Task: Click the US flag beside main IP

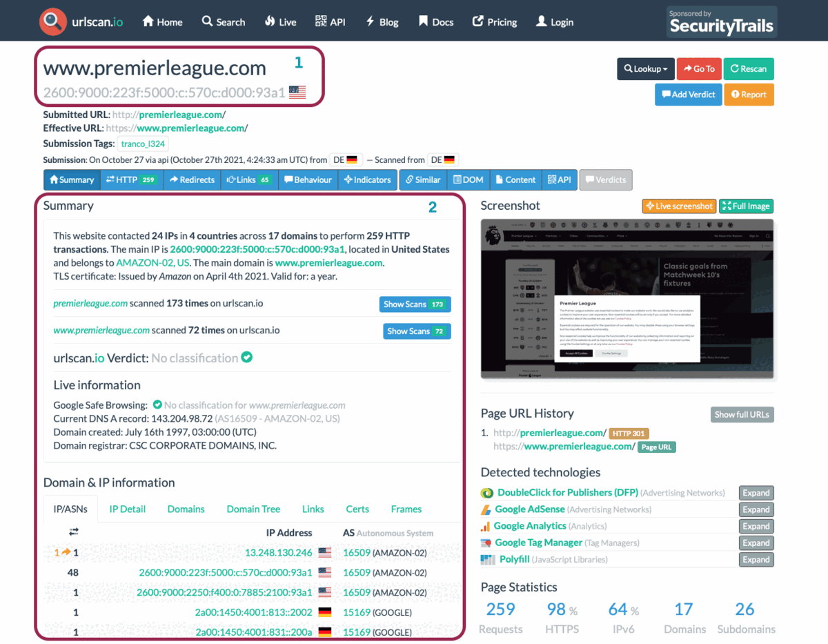Action: click(297, 92)
